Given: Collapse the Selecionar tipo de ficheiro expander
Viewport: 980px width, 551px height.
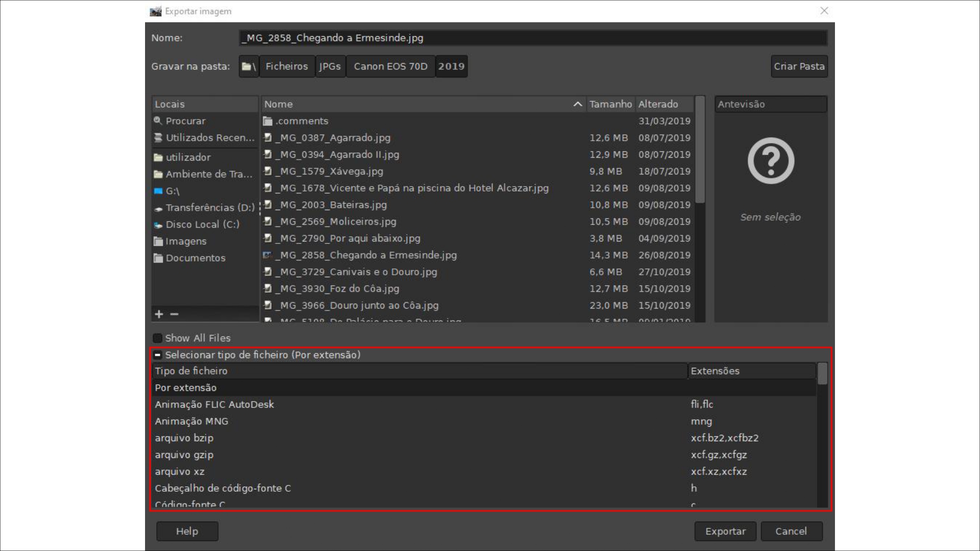Looking at the screenshot, I should point(158,355).
